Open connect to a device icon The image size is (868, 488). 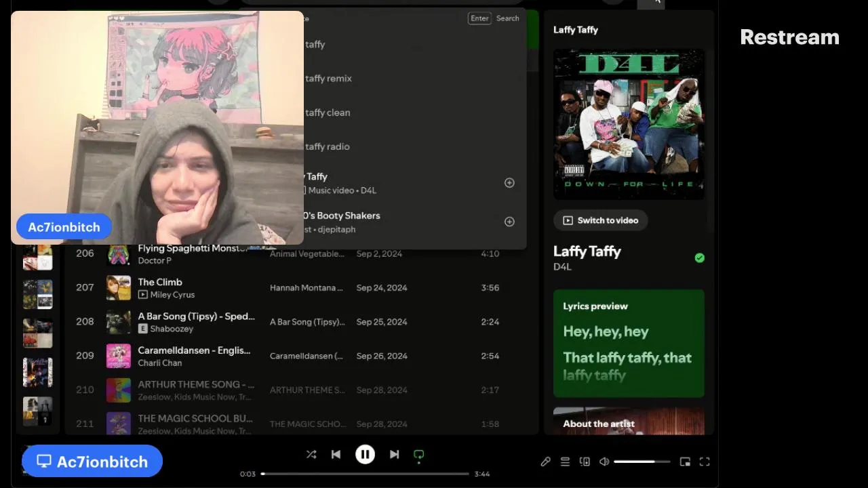pyautogui.click(x=585, y=462)
